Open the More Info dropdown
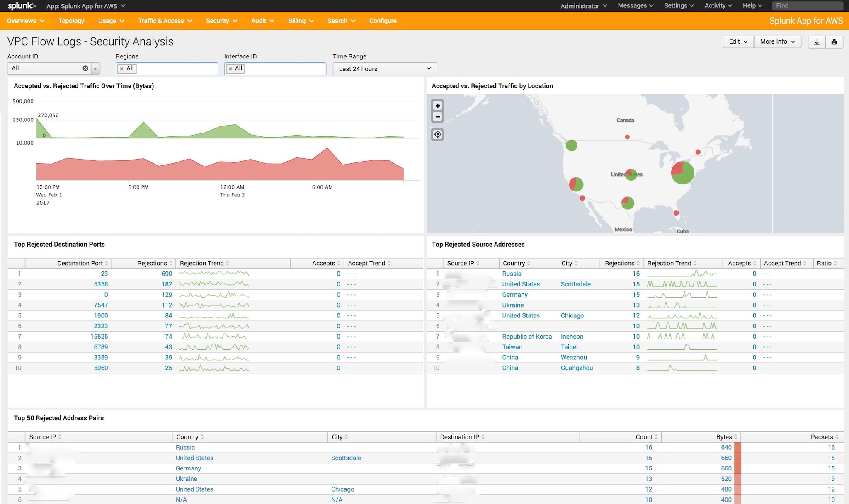The height and width of the screenshot is (504, 849). 777,42
